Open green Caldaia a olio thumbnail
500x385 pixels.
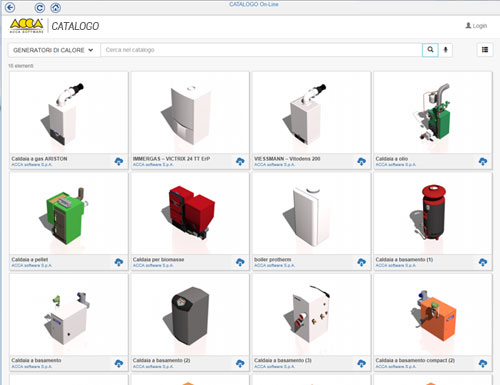[x=433, y=113]
